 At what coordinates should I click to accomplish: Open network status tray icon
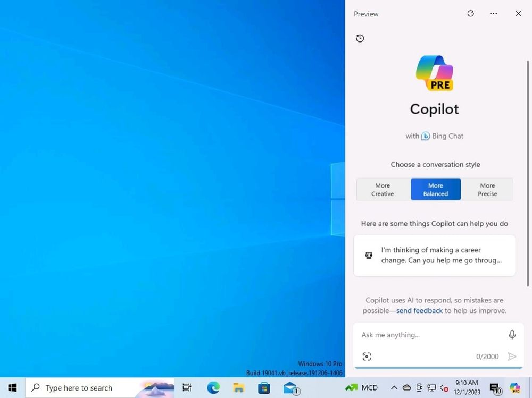pos(431,387)
